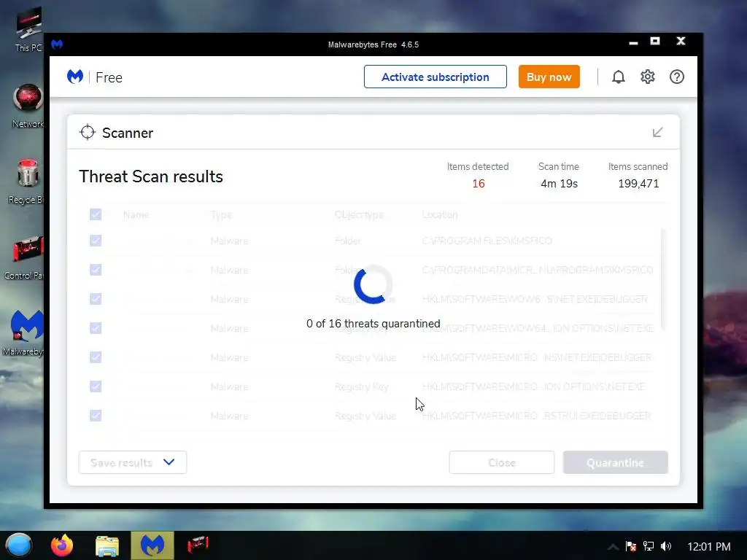Click the Threat Scan results heading
The height and width of the screenshot is (560, 747).
click(x=151, y=176)
